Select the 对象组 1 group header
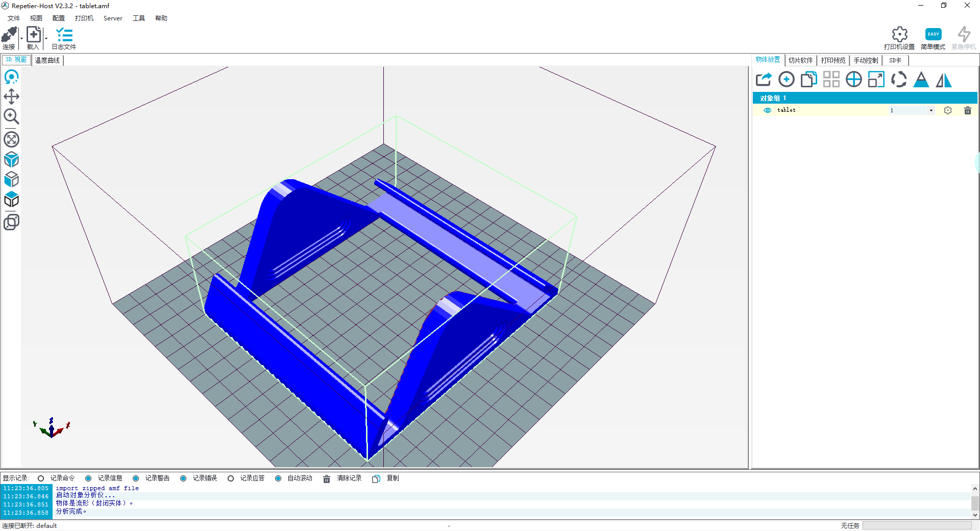 coord(865,98)
